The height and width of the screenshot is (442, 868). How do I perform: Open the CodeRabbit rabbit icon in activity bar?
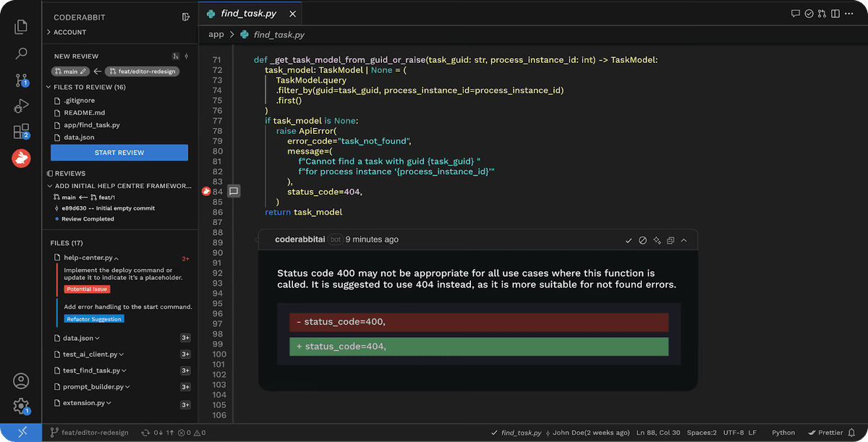(21, 158)
